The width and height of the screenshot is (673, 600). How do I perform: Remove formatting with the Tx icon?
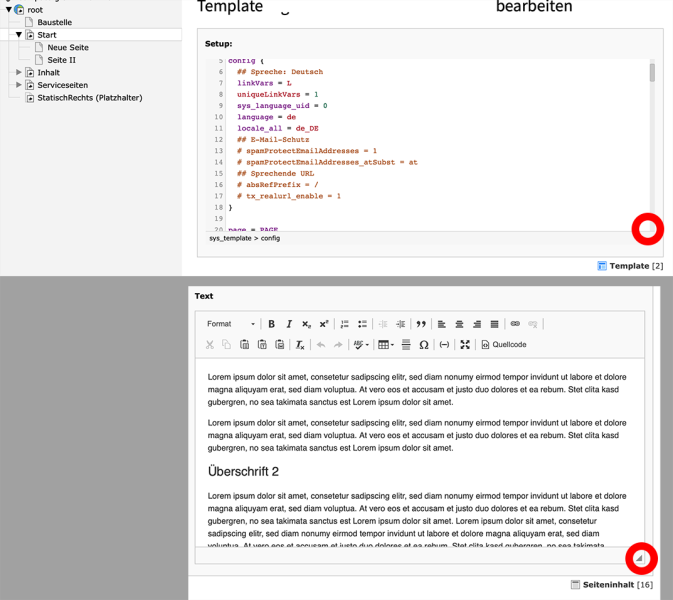coord(300,345)
